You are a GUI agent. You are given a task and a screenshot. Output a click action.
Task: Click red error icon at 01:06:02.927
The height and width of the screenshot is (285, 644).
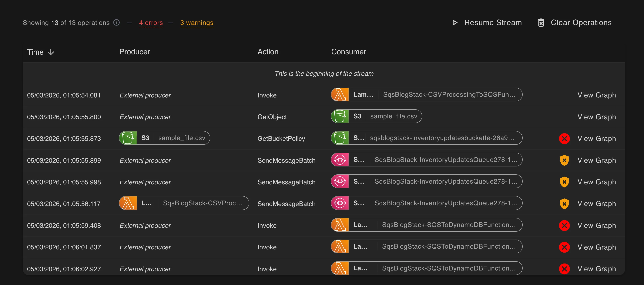(564, 269)
